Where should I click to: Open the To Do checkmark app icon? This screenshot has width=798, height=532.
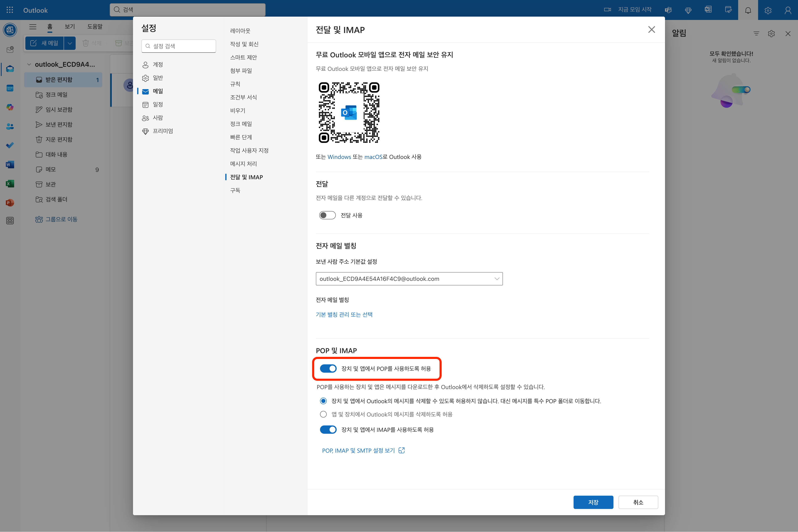[10, 146]
